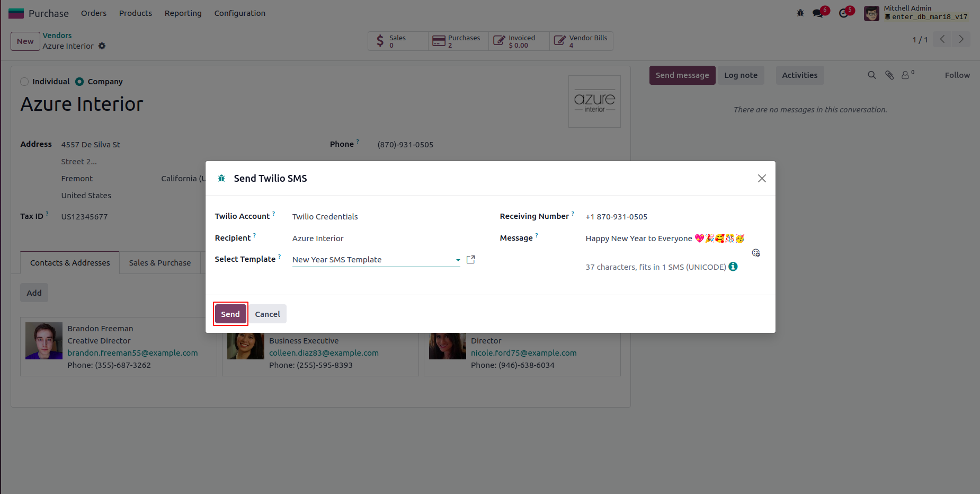Switch to Sales & Purchase tab
Screen dimensions: 980x494
(x=159, y=263)
